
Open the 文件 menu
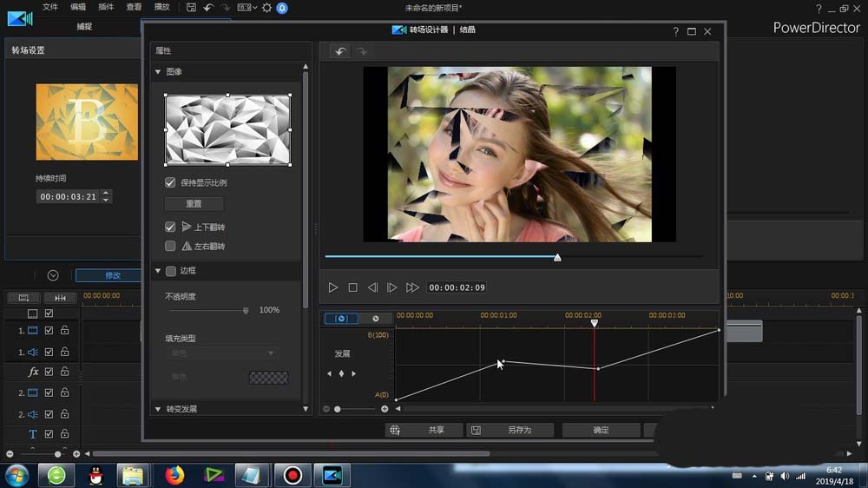coord(50,7)
